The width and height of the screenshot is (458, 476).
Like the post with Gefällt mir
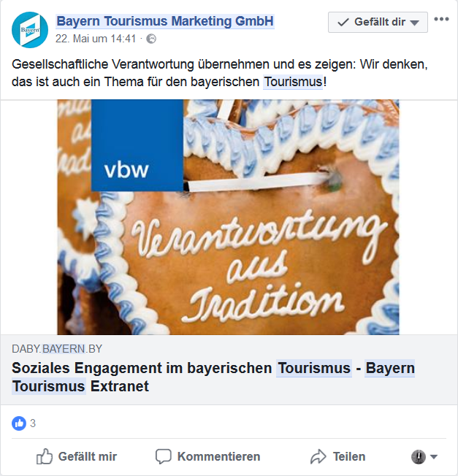pyautogui.click(x=77, y=456)
